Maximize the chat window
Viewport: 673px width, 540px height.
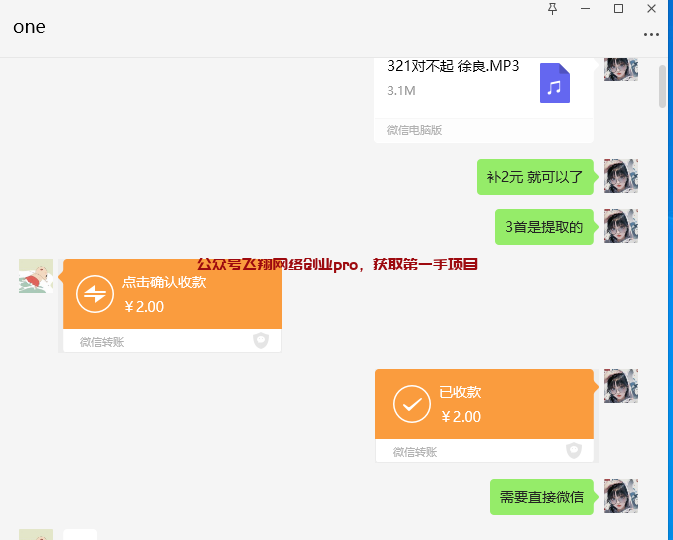[x=618, y=9]
